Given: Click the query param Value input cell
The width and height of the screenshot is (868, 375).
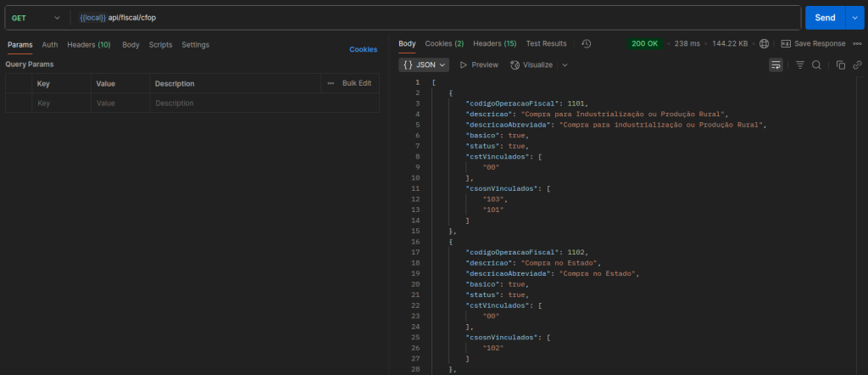Looking at the screenshot, I should [120, 103].
